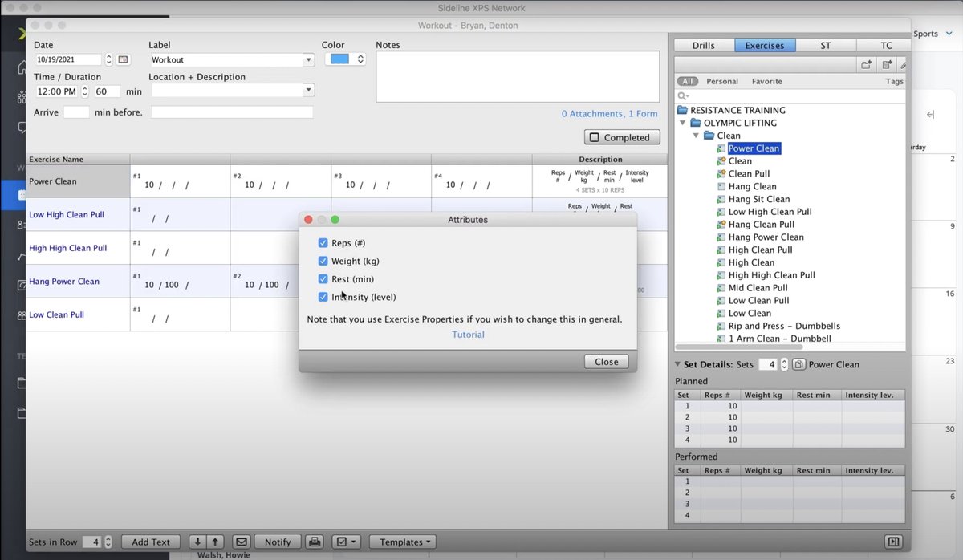Click the Hang Power Clean row name
The height and width of the screenshot is (560, 963).
[x=64, y=282]
